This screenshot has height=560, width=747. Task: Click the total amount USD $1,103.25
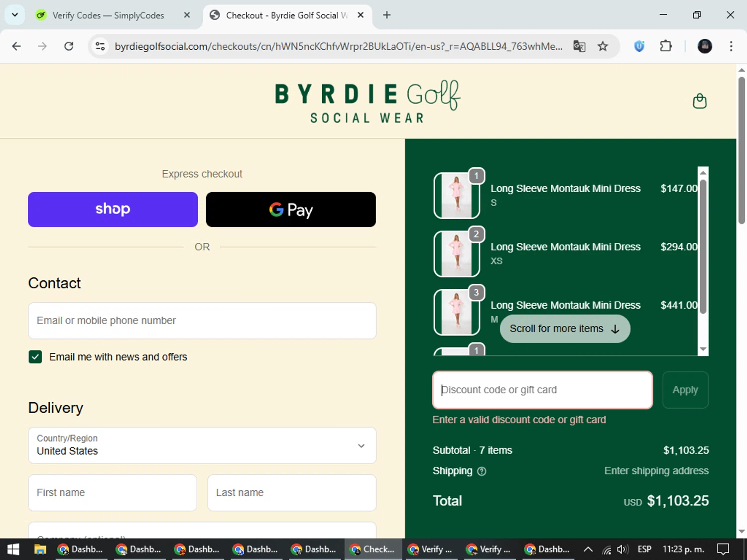tap(666, 501)
